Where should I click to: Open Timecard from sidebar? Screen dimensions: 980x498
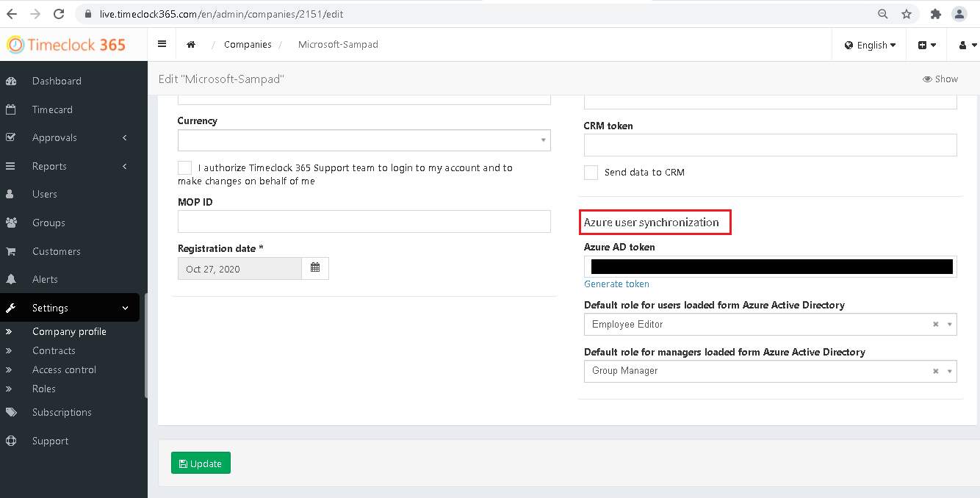coord(52,109)
